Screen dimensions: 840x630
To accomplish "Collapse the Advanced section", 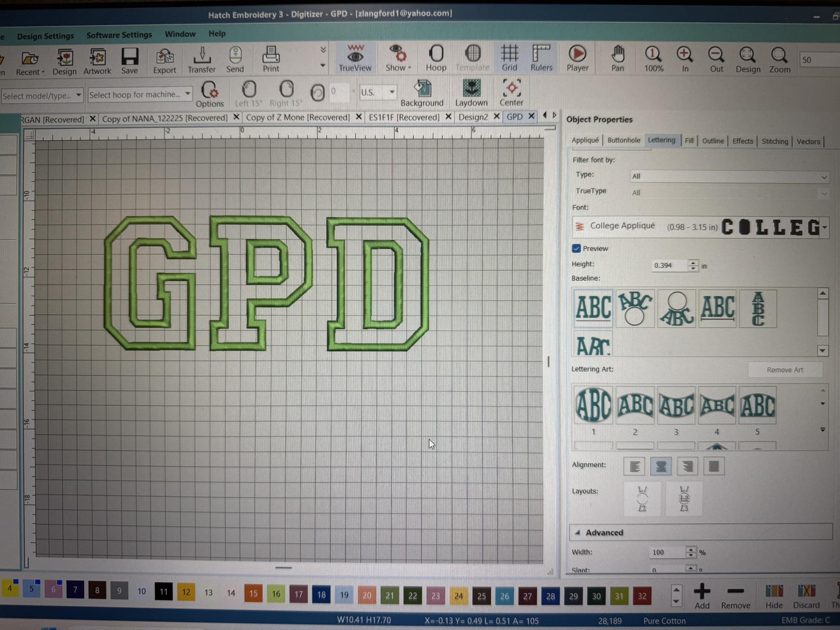I will point(577,532).
